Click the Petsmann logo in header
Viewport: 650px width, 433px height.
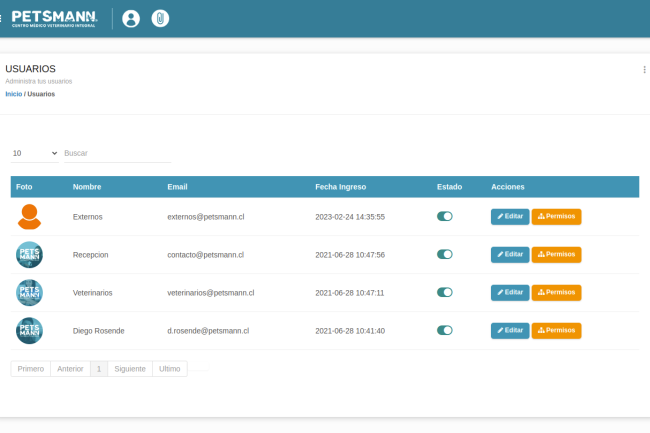[54, 18]
